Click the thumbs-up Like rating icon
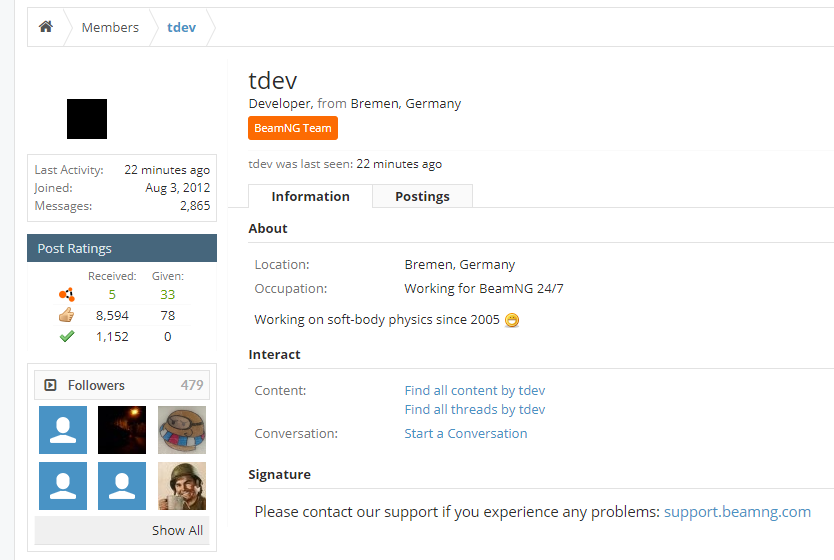Image resolution: width=834 pixels, height=560 pixels. 66,315
